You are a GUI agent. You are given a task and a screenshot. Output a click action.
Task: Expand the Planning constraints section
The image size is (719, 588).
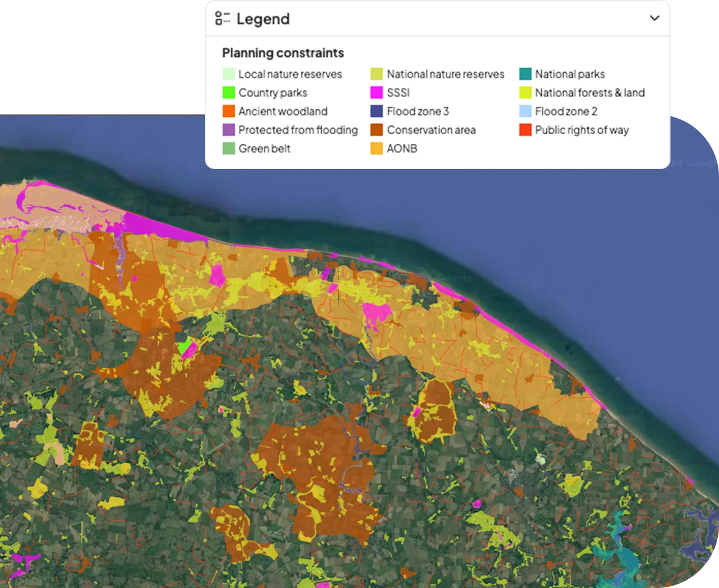[283, 53]
